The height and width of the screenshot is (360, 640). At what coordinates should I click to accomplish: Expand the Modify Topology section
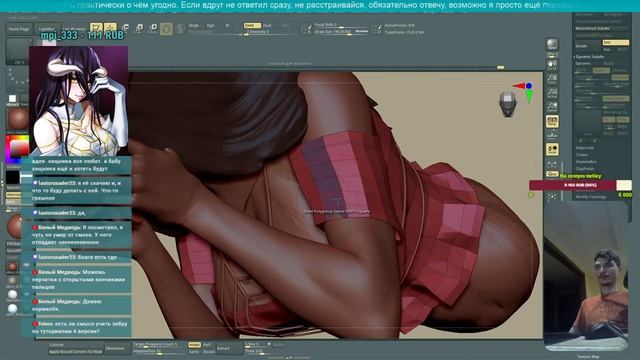coord(591,197)
